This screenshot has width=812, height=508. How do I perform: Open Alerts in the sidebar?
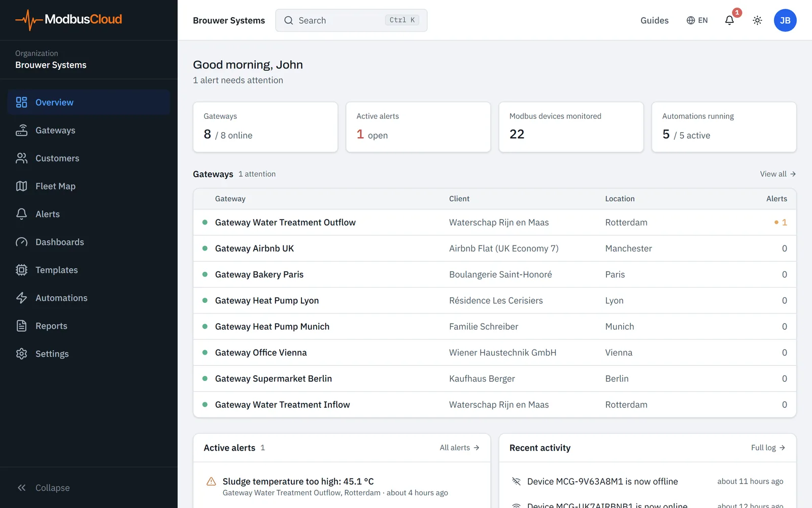[89, 214]
